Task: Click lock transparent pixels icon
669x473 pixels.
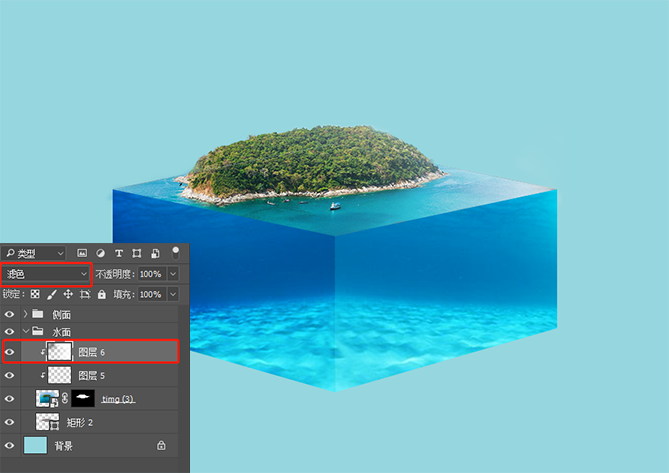Action: (x=35, y=294)
